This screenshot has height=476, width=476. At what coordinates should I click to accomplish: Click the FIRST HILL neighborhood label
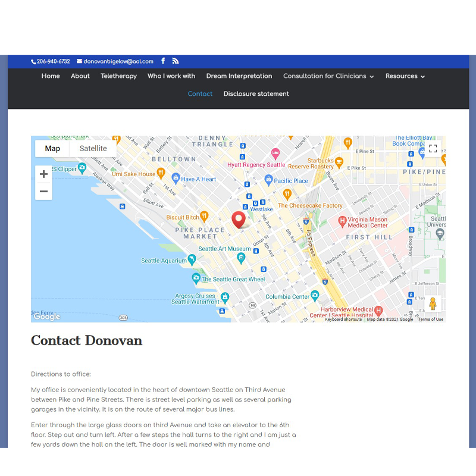[x=369, y=237]
